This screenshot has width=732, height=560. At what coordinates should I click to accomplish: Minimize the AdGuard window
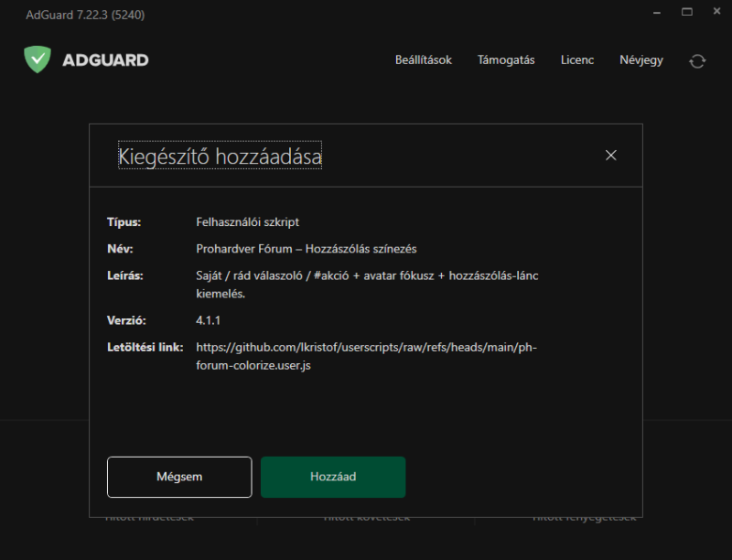657,13
